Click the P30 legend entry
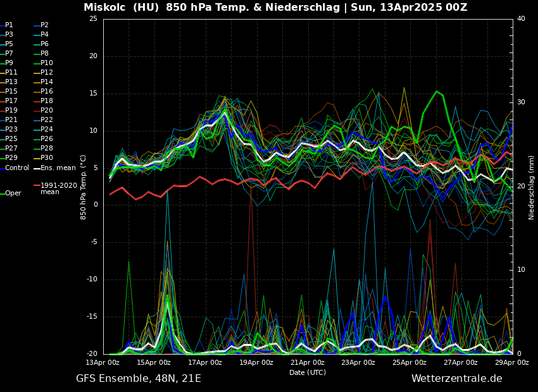 (x=46, y=158)
